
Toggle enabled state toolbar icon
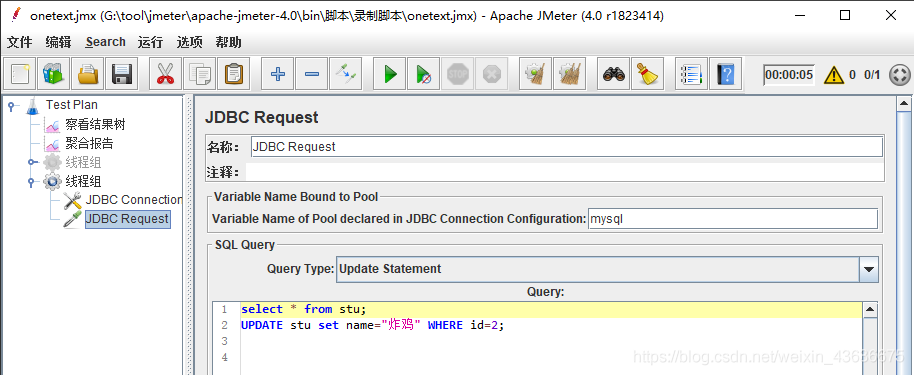[x=346, y=74]
